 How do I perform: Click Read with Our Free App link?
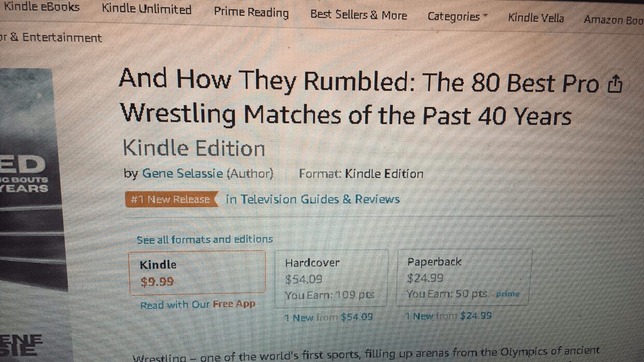(198, 305)
